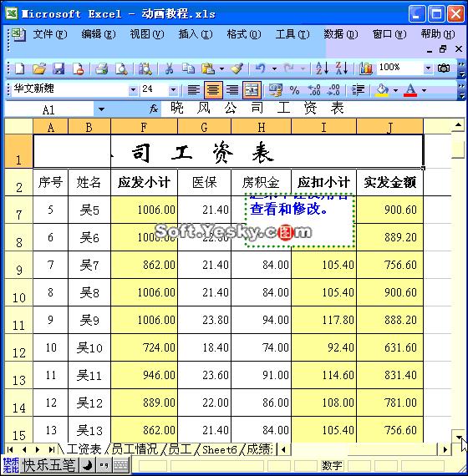Open the font name dropdown

pos(133,90)
